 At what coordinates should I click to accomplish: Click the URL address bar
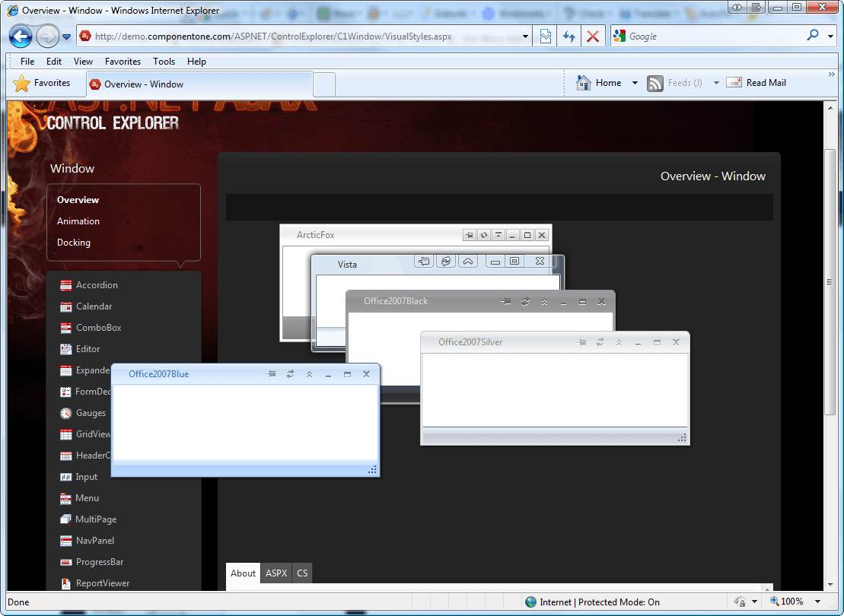point(304,37)
